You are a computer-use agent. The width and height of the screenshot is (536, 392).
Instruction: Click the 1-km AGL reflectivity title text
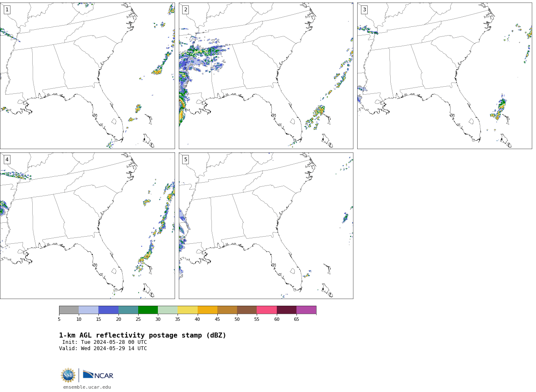coord(142,335)
